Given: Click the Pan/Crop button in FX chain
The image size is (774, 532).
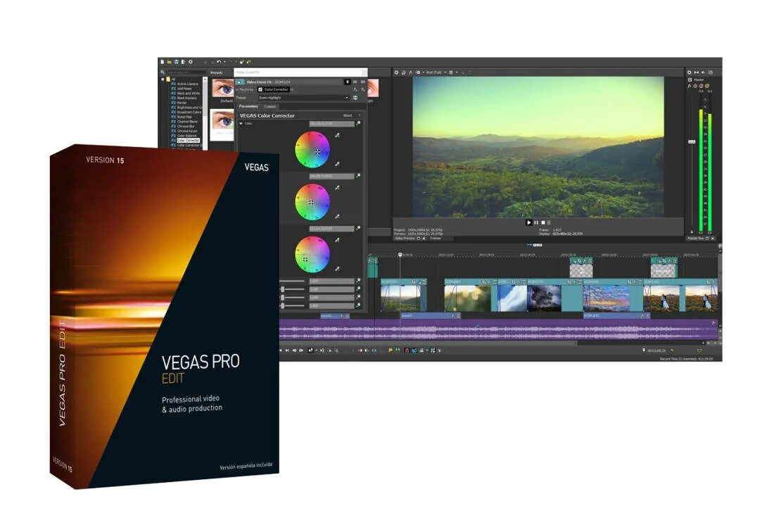Looking at the screenshot, I should (x=246, y=90).
